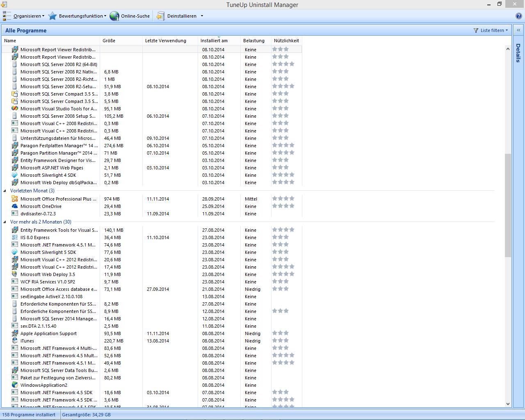Click the scrollbar up arrow
Viewport: 525px width, 420px height.
(508, 49)
